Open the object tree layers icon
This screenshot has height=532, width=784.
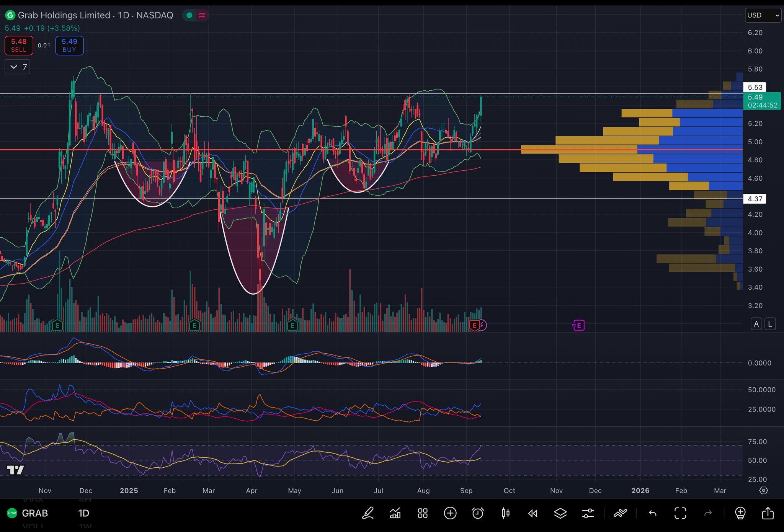pyautogui.click(x=560, y=513)
